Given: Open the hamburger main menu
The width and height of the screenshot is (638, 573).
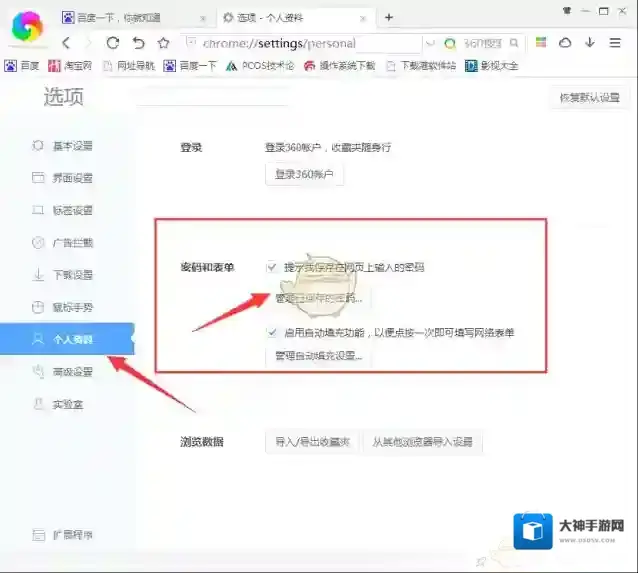Looking at the screenshot, I should click(615, 42).
